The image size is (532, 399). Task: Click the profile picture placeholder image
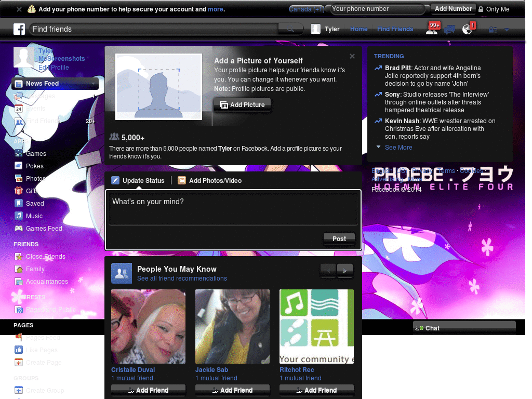(x=158, y=87)
